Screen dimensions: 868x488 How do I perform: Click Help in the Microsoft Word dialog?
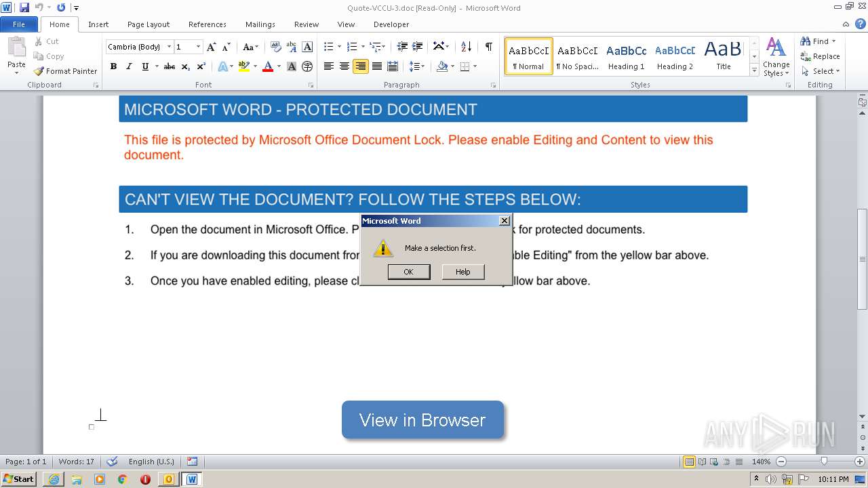(463, 272)
